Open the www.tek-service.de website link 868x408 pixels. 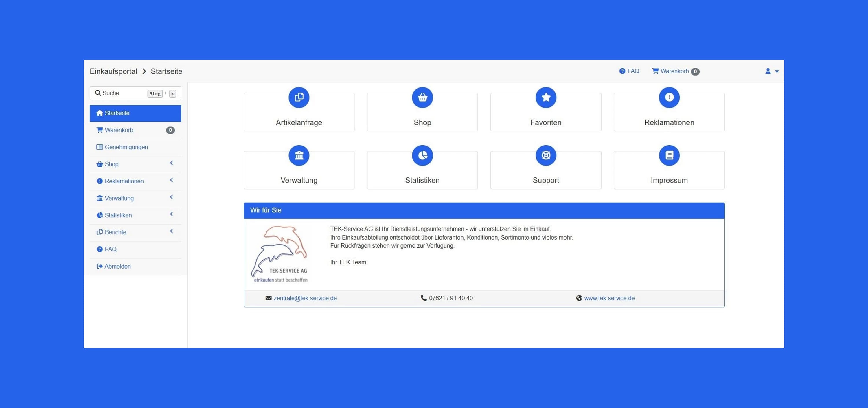(x=609, y=299)
